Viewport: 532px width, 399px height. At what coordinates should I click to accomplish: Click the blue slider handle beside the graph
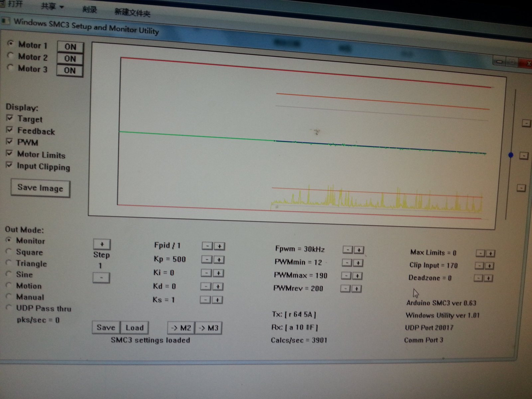click(x=511, y=155)
